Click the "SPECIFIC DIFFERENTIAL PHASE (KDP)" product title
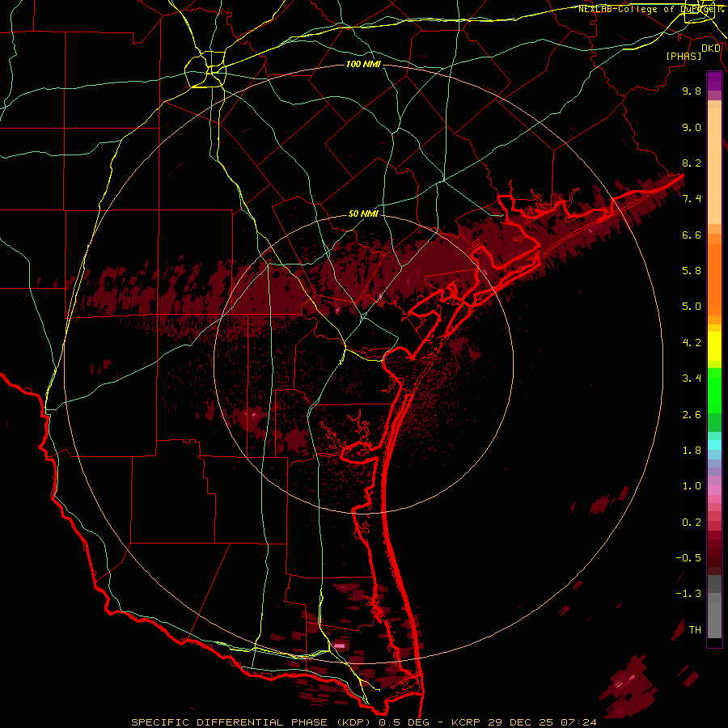This screenshot has width=728, height=728. (x=252, y=722)
